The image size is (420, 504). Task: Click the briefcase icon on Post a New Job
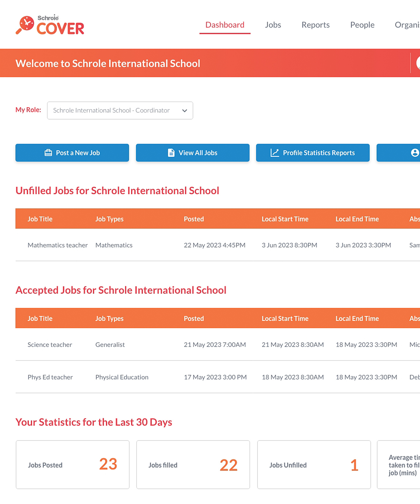pos(48,153)
